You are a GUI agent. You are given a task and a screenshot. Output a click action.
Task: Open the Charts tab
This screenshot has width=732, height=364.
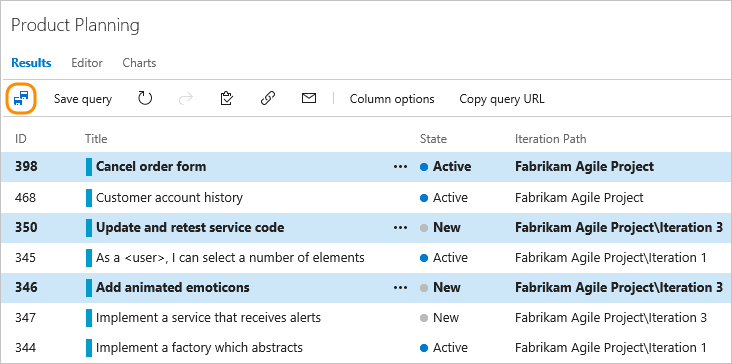pyautogui.click(x=139, y=63)
